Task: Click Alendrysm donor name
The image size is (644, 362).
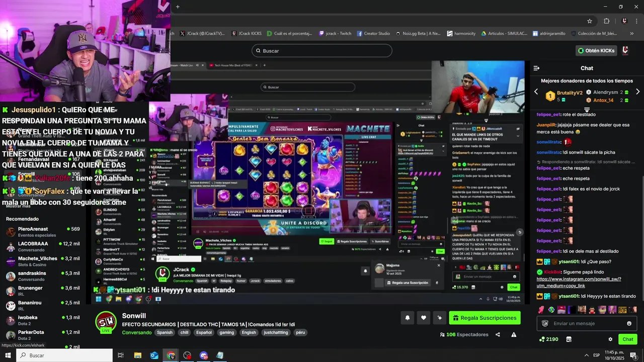Action: pos(605,93)
